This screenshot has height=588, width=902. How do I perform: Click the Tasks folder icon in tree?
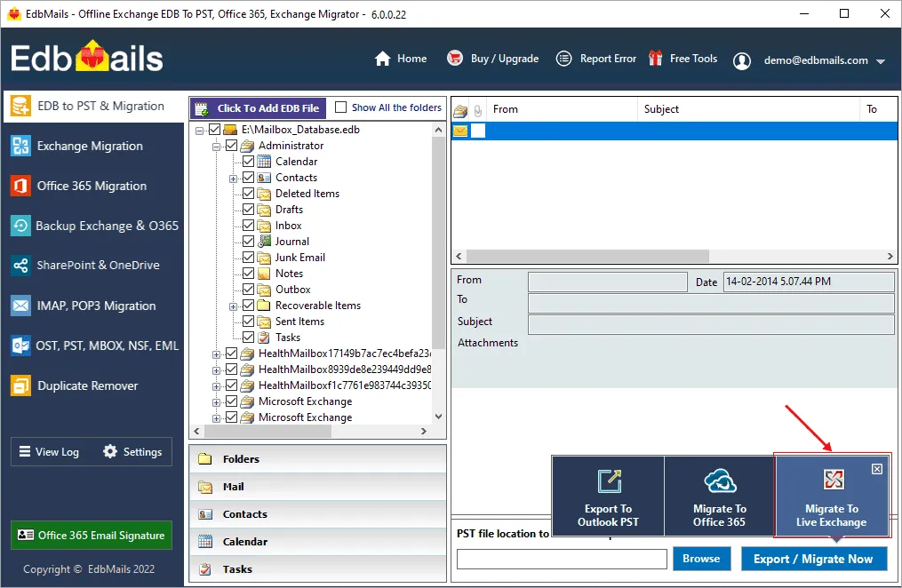point(264,338)
